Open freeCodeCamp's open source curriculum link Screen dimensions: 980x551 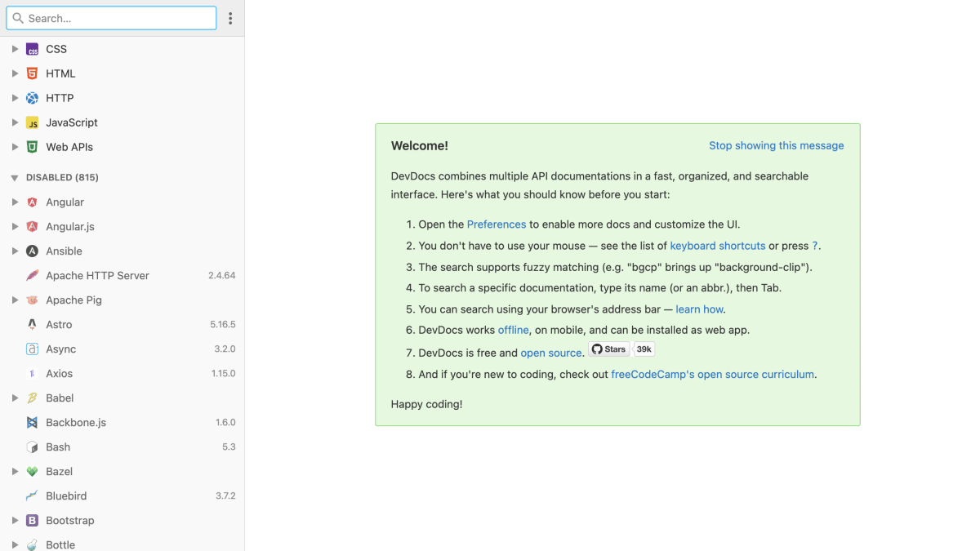[713, 375]
